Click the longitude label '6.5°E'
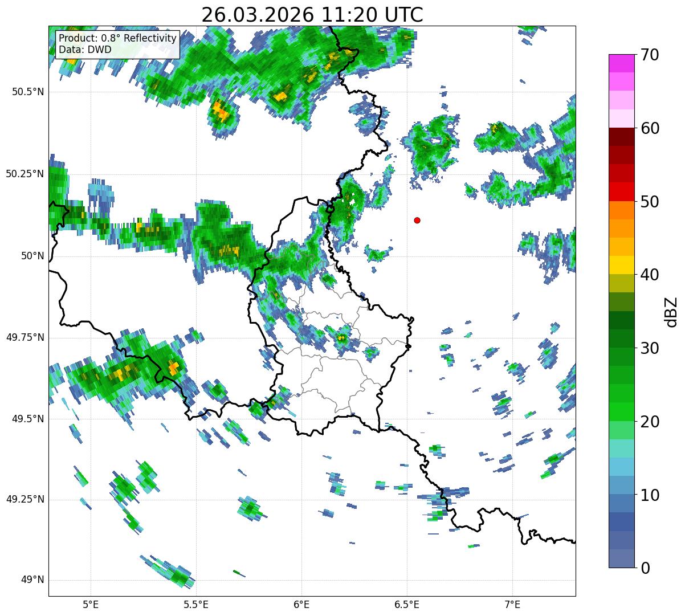 pyautogui.click(x=407, y=604)
